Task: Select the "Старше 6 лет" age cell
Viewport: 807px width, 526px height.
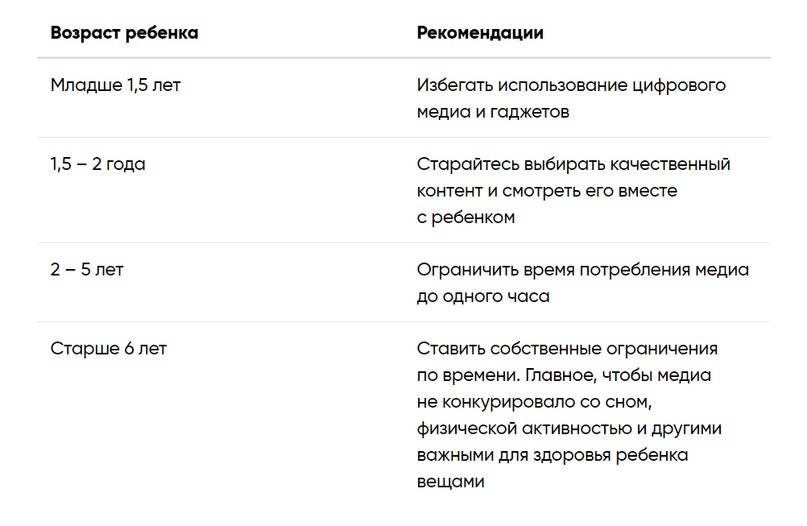Action: point(109,349)
